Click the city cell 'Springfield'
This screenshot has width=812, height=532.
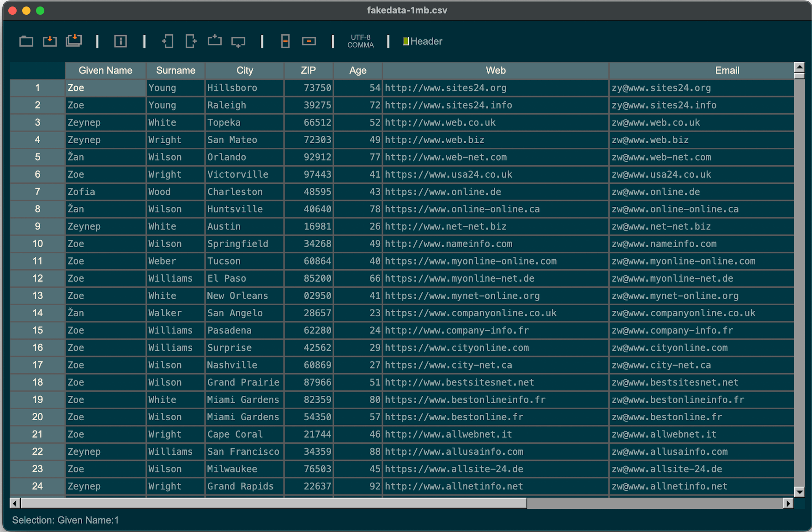[244, 244]
